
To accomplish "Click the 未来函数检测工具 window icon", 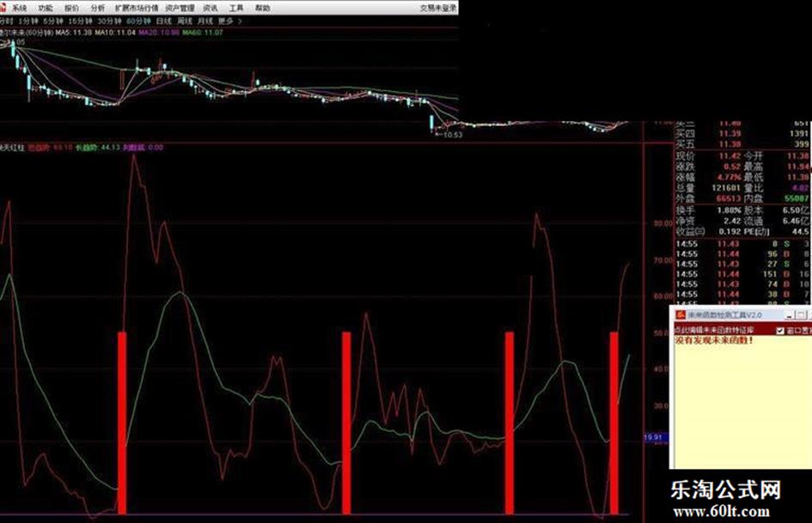I will 681,315.
